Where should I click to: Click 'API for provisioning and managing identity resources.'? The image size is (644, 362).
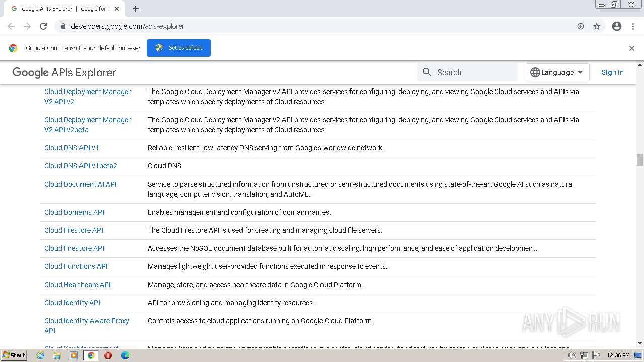[x=231, y=303]
